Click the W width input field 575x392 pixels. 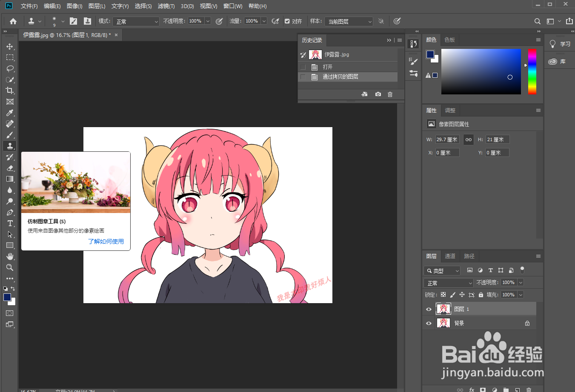tap(447, 139)
